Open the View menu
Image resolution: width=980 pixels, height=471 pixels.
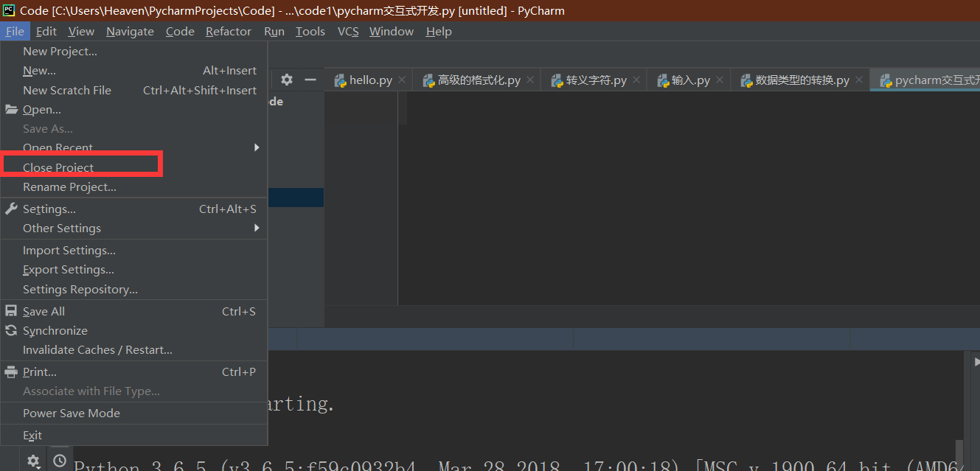coord(81,31)
